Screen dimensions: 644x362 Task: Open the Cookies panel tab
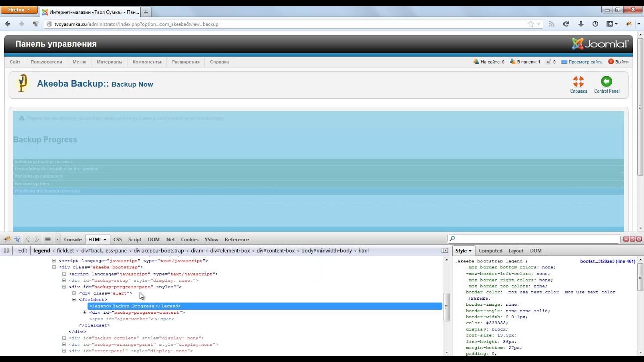pos(190,239)
